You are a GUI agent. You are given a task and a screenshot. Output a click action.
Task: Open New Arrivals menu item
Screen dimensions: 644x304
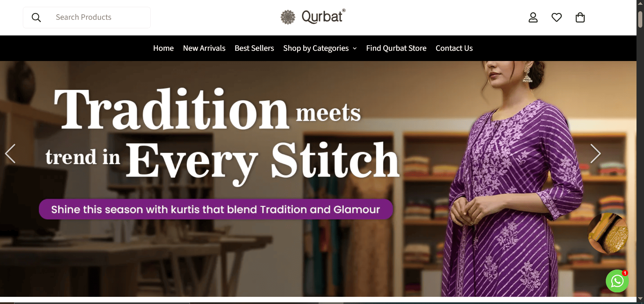pyautogui.click(x=204, y=48)
